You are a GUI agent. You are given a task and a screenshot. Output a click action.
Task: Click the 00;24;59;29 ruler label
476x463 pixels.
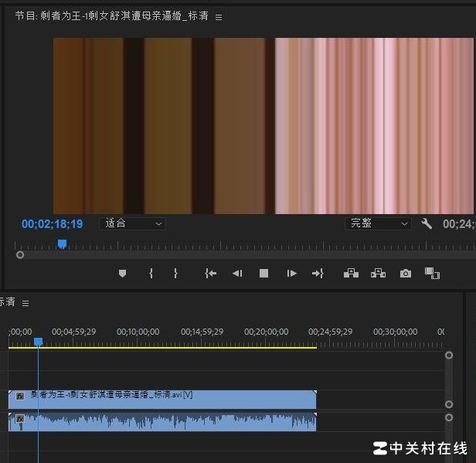tap(330, 332)
